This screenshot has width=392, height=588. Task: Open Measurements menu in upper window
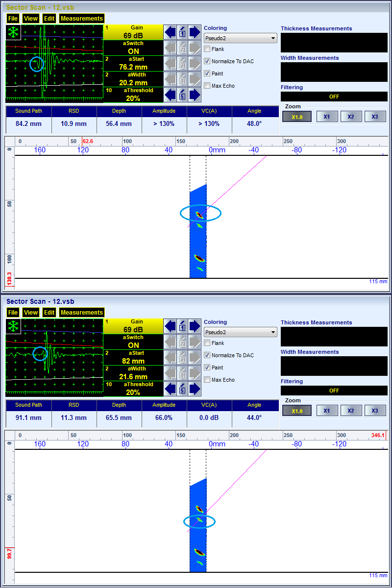pos(82,19)
